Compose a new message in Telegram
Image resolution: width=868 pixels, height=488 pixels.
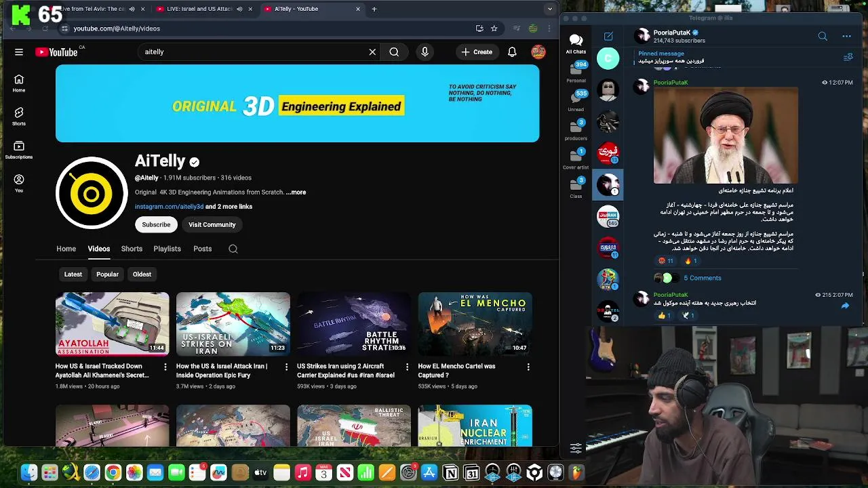608,36
